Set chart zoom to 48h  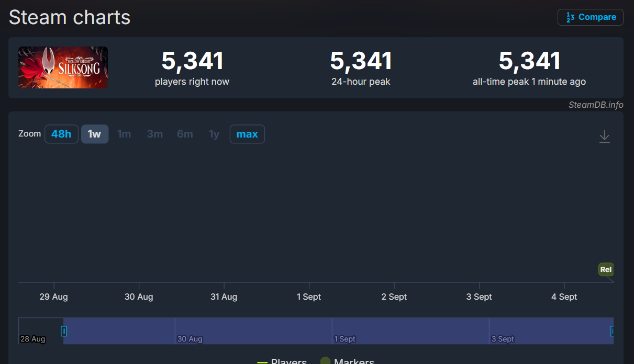tap(61, 134)
